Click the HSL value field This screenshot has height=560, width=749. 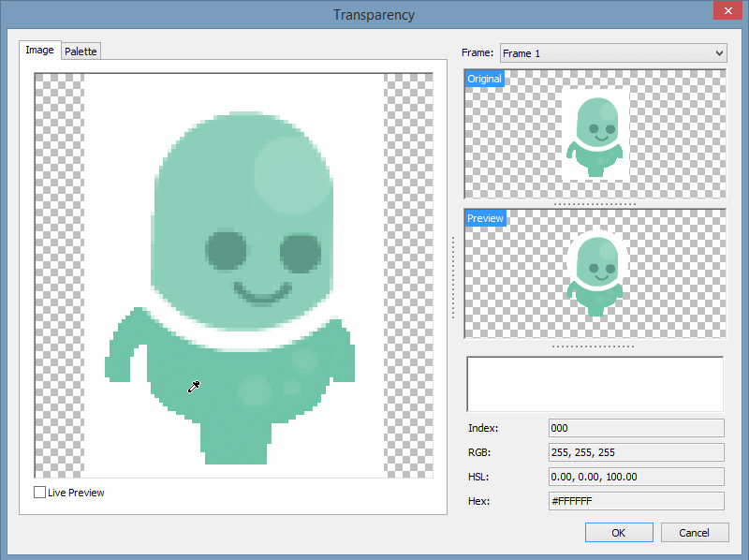[x=636, y=477]
